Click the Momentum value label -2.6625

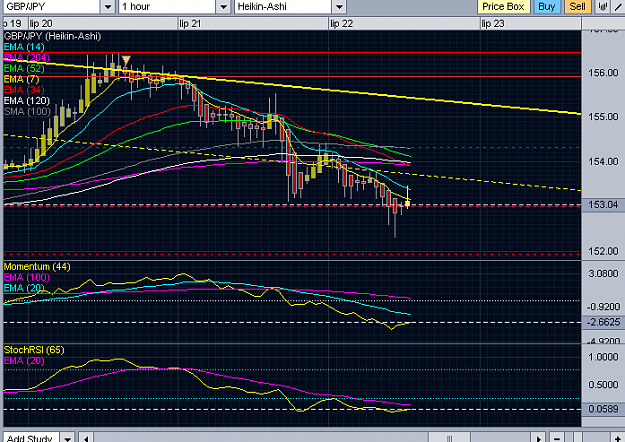603,322
